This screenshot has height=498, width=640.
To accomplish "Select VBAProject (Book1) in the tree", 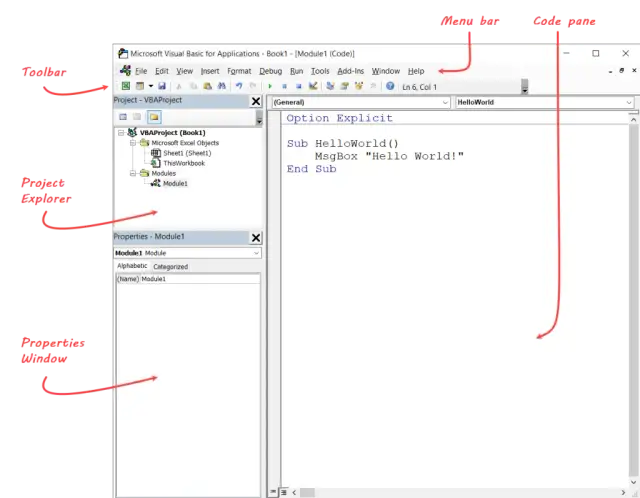I will (172, 133).
